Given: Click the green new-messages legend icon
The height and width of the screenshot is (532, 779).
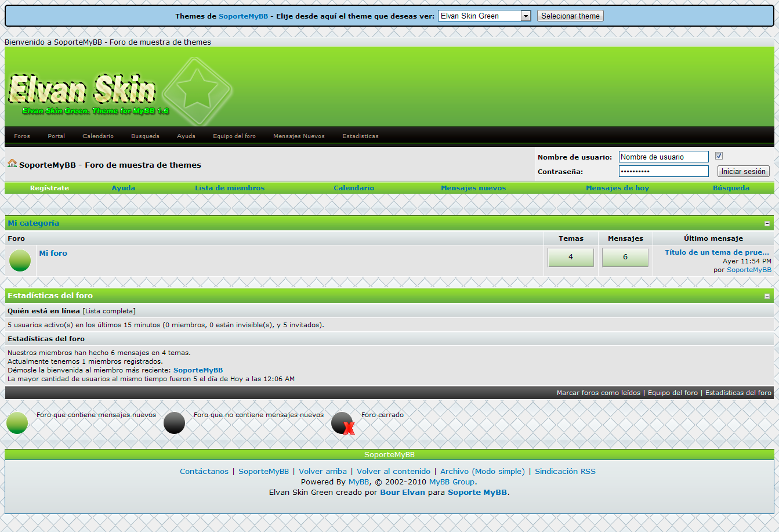Looking at the screenshot, I should tap(17, 423).
